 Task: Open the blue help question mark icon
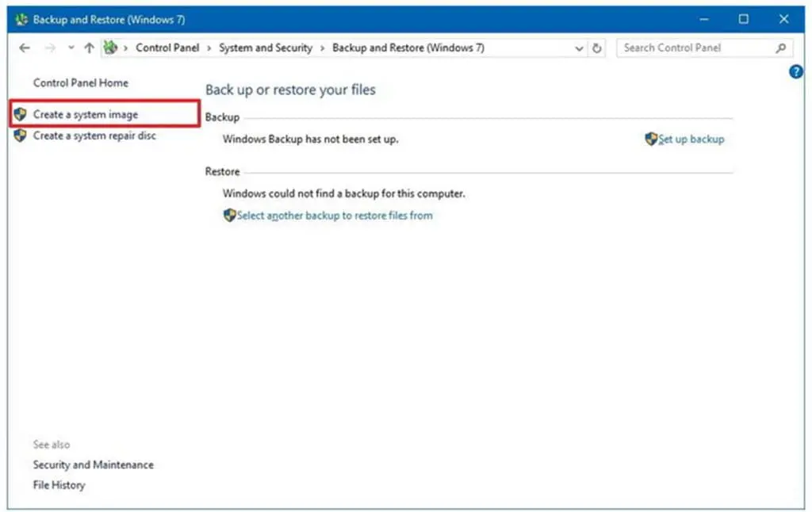pyautogui.click(x=796, y=72)
